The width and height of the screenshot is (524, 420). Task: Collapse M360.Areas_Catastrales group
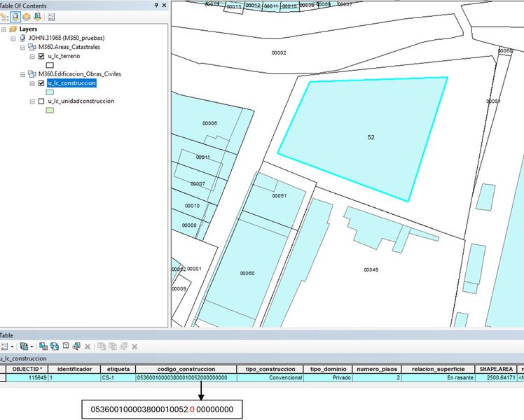(x=22, y=48)
